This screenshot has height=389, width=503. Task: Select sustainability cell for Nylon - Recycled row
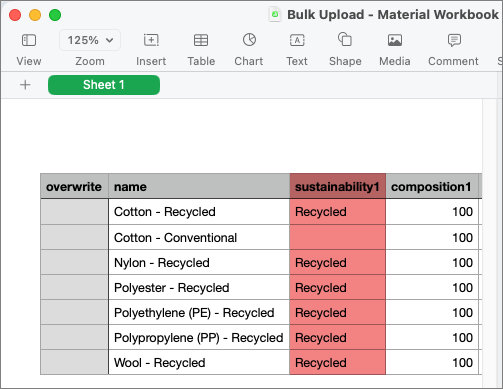[338, 262]
